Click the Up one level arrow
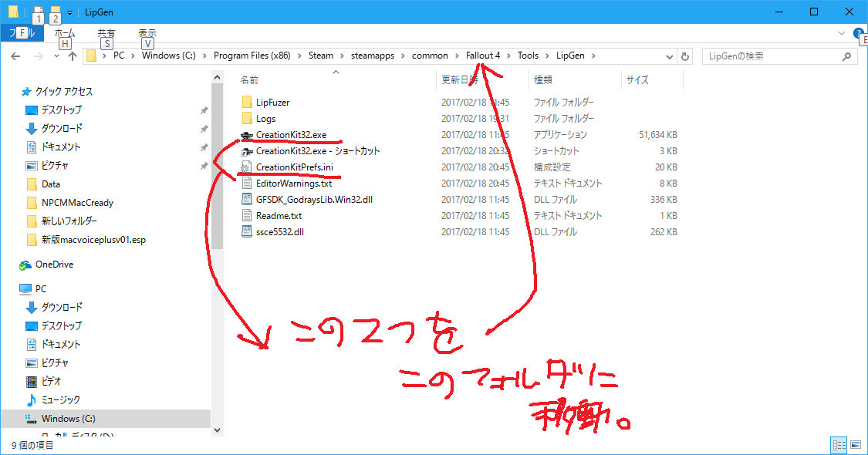This screenshot has width=868, height=455. [73, 56]
